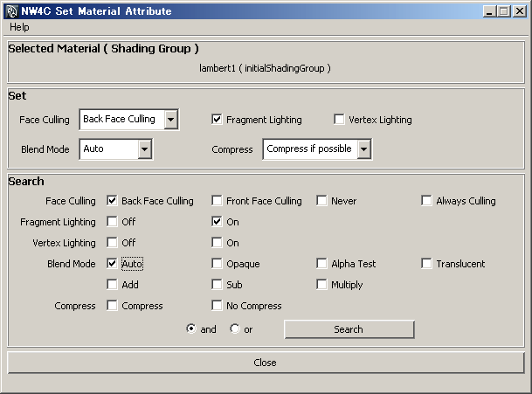Tick the No Compress checkbox
The image size is (532, 394).
218,306
